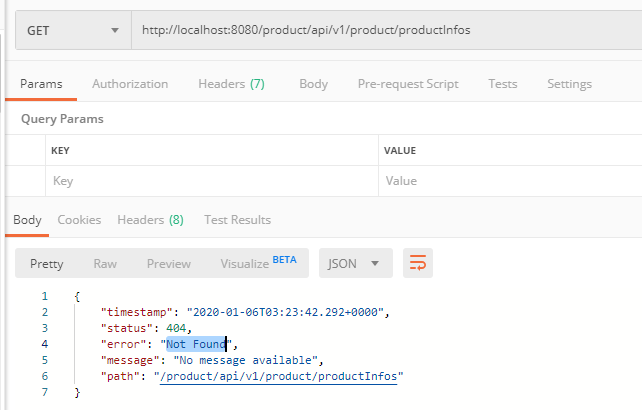
Task: Open the request Headers (7) tab
Action: [231, 84]
